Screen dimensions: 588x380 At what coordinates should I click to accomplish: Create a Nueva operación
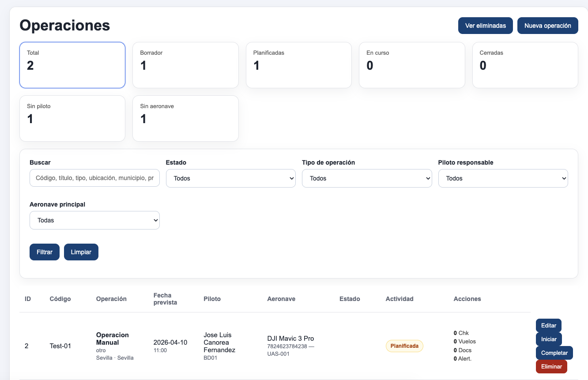click(548, 26)
